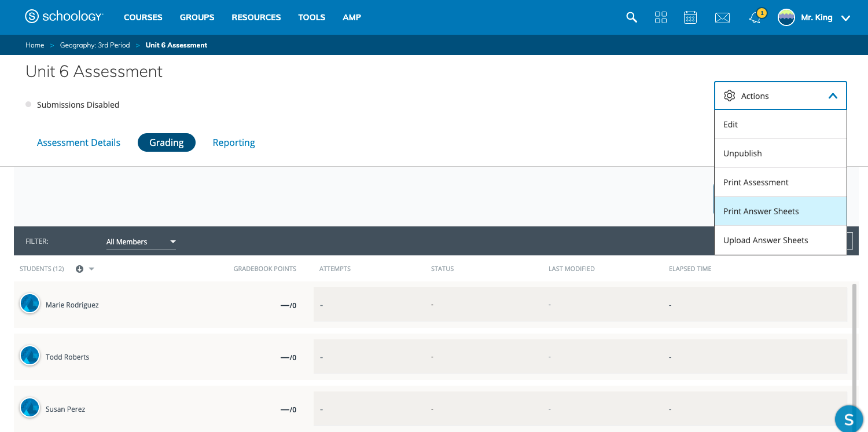The image size is (868, 432).
Task: Click the round S help icon
Action: pos(849,418)
